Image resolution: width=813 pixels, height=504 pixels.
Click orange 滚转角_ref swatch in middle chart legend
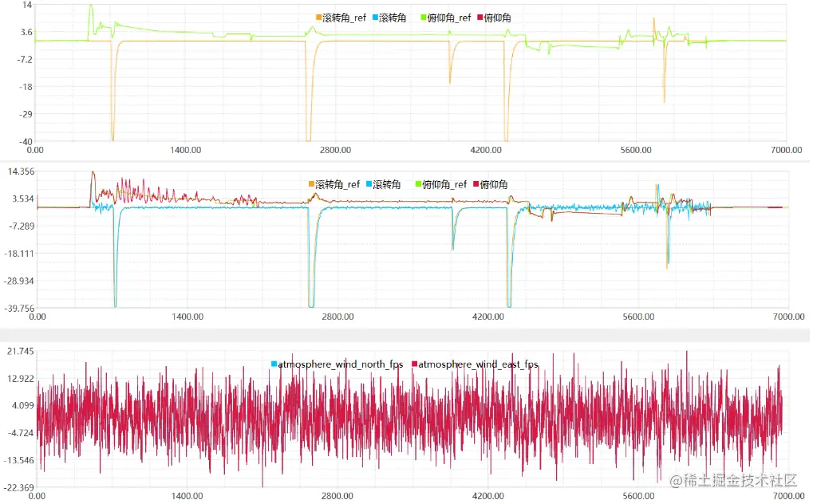point(312,184)
